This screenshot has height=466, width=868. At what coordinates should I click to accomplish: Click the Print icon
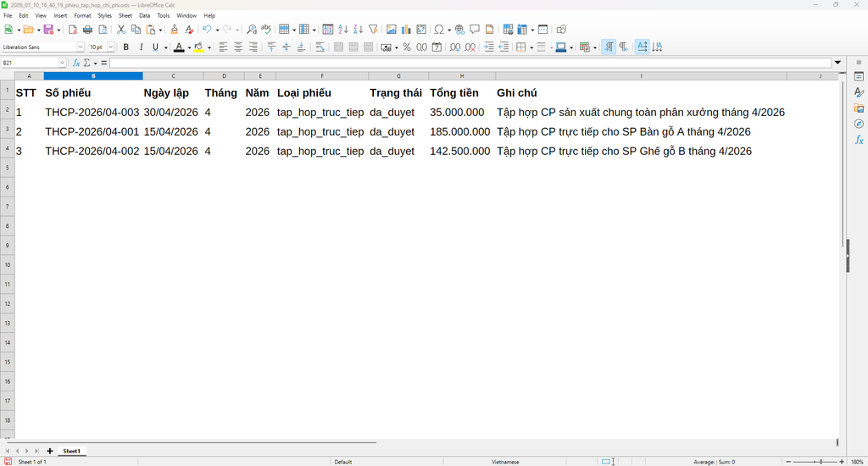point(87,30)
